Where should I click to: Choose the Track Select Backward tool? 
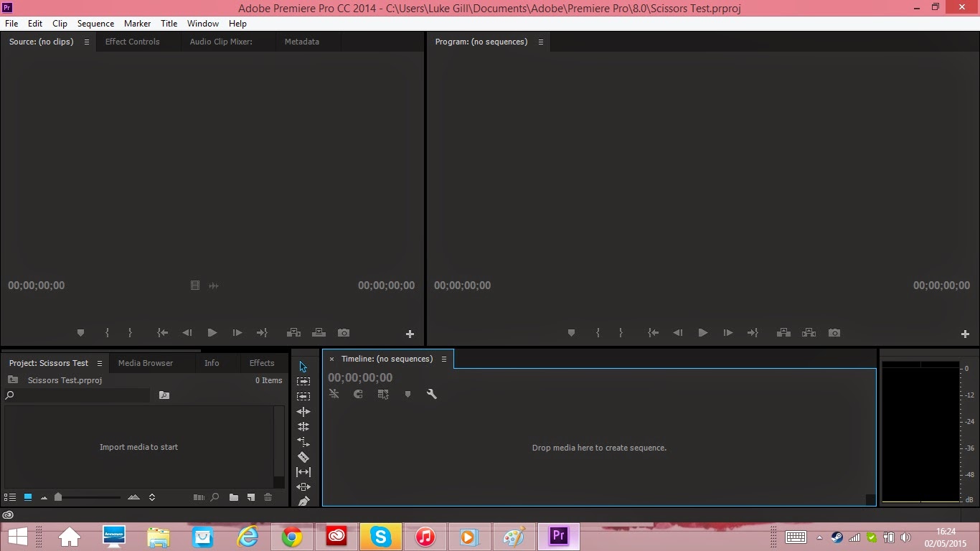tap(303, 396)
